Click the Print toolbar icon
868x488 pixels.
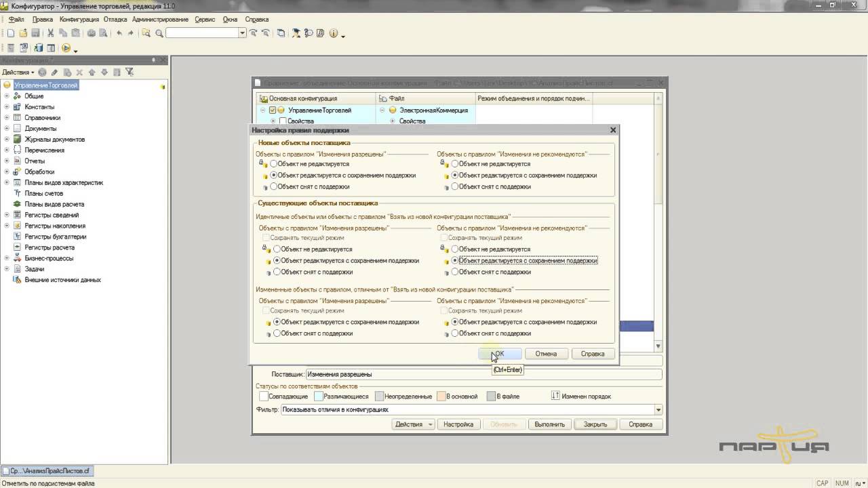[91, 33]
